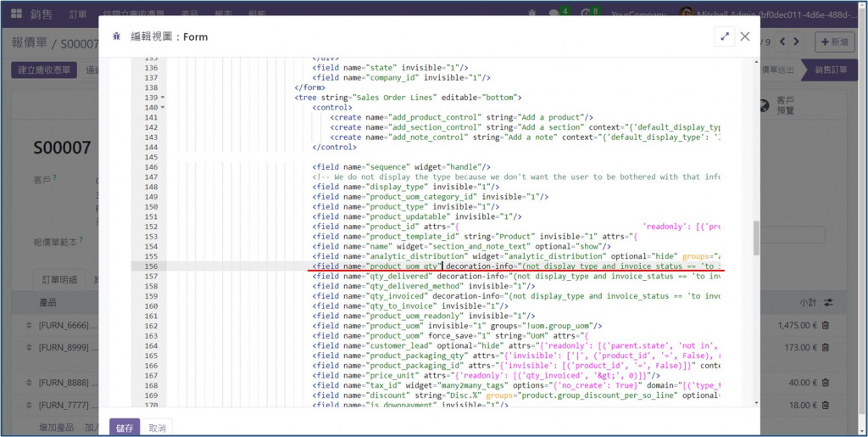
Task: Collapse code fold at line 140
Action: [163, 108]
